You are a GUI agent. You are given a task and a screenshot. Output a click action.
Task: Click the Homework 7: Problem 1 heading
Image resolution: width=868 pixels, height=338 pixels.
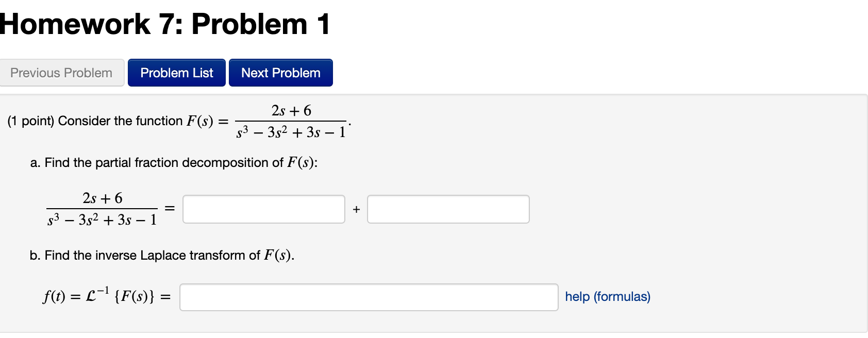pos(165,23)
